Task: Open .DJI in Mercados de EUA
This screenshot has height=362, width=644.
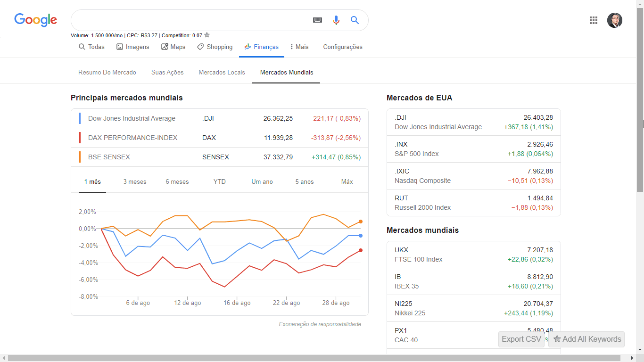Action: (x=474, y=122)
